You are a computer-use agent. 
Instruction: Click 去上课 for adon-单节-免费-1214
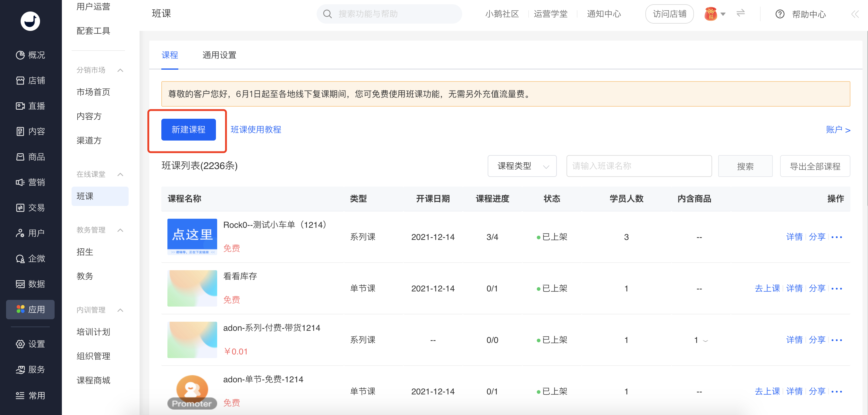point(767,391)
